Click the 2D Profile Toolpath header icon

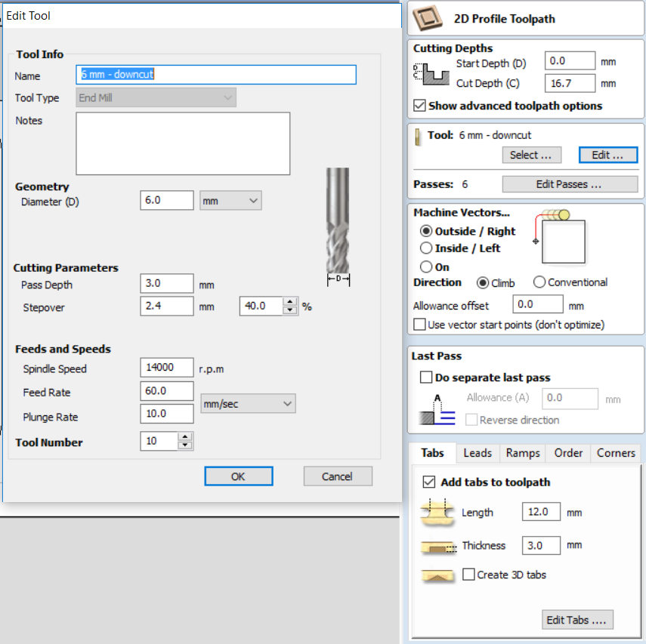point(428,18)
